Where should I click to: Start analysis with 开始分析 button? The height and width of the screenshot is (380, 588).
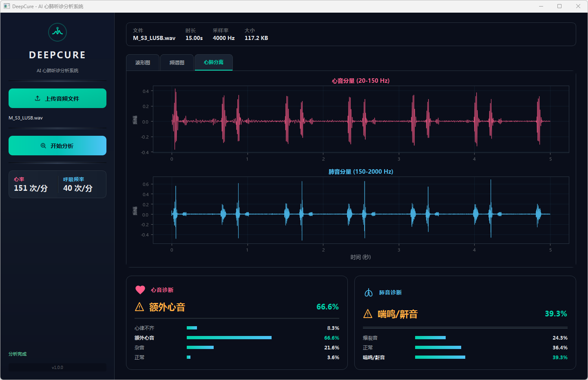[x=57, y=146]
